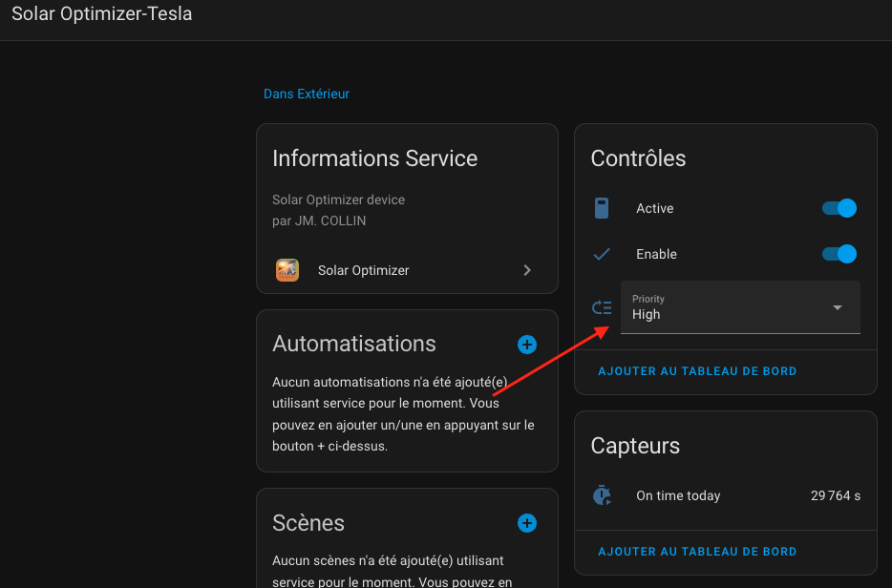The image size is (892, 588).
Task: Click the Informations Service heading
Action: pyautogui.click(x=375, y=158)
